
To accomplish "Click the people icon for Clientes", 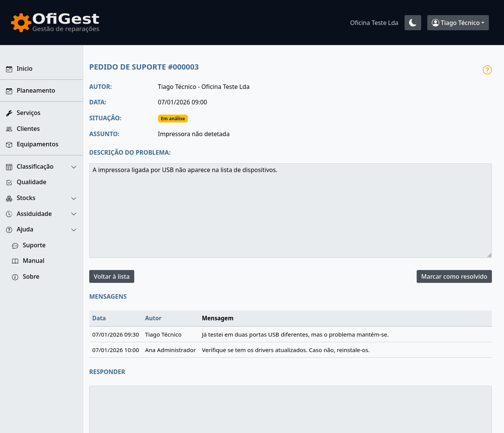I will pos(9,129).
